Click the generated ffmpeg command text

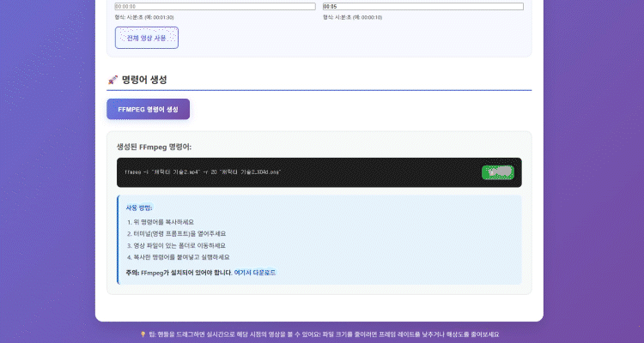[202, 172]
